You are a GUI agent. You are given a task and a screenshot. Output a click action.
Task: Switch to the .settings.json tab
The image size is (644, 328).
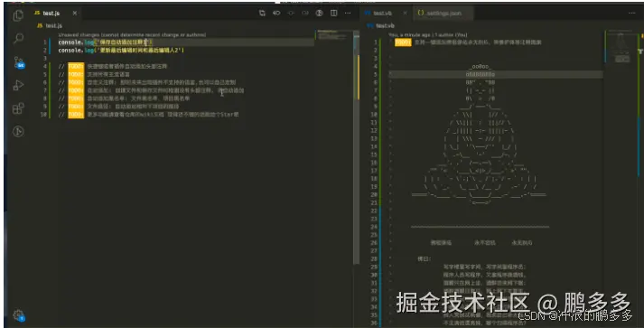click(443, 14)
